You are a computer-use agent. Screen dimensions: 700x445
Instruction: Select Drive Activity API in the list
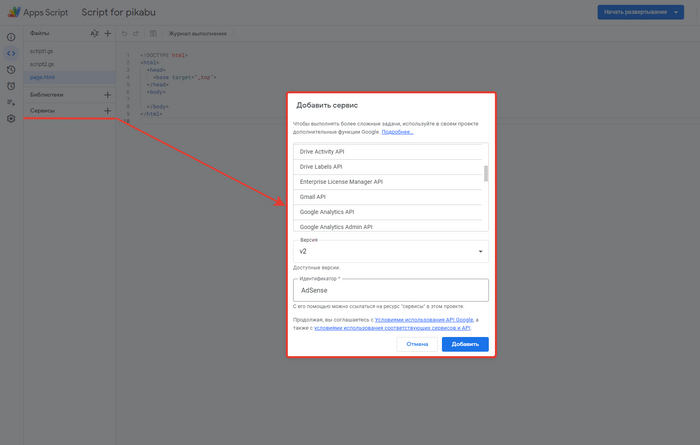[x=388, y=151]
